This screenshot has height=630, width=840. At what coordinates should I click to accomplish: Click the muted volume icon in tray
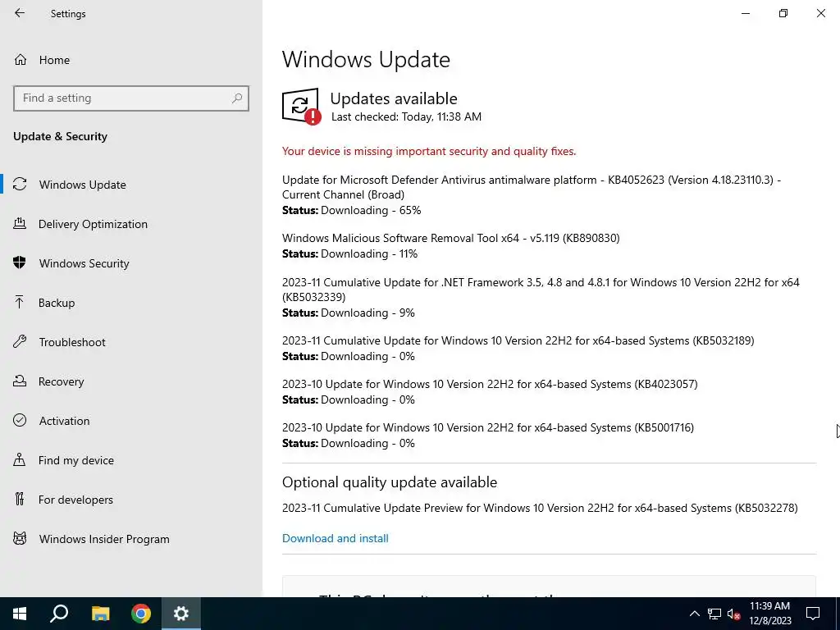pyautogui.click(x=733, y=614)
